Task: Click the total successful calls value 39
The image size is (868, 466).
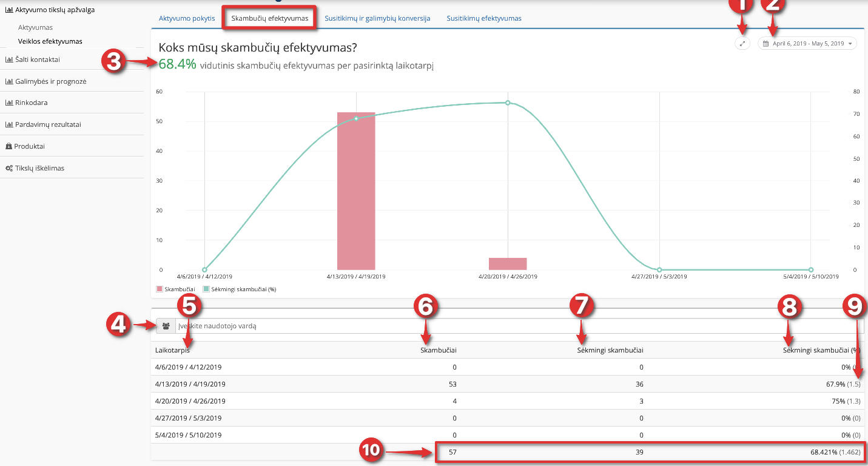Action: [639, 452]
